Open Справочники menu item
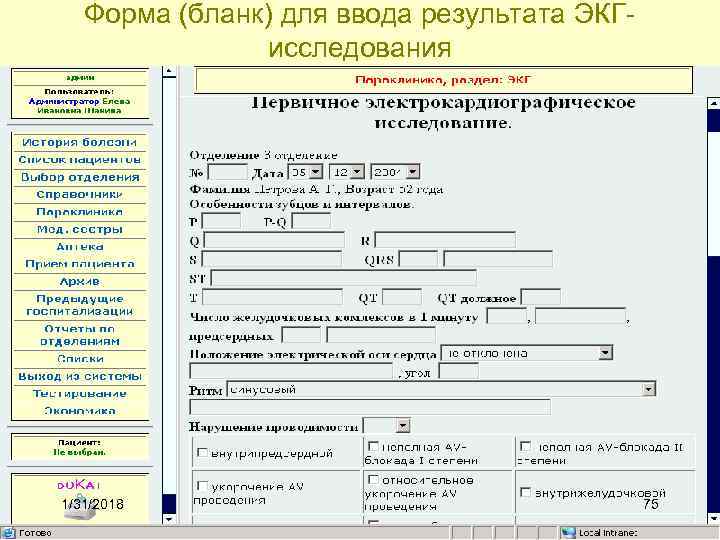 pyautogui.click(x=79, y=195)
